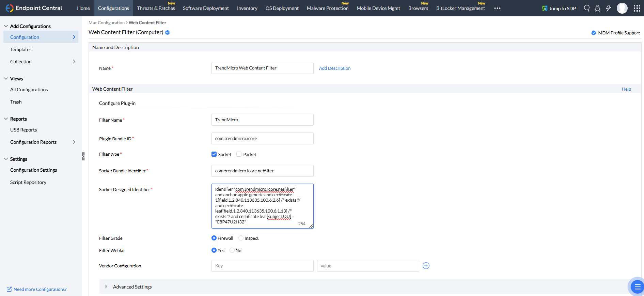Click the Endpoint Central logo
This screenshot has height=296, width=644.
pos(34,8)
